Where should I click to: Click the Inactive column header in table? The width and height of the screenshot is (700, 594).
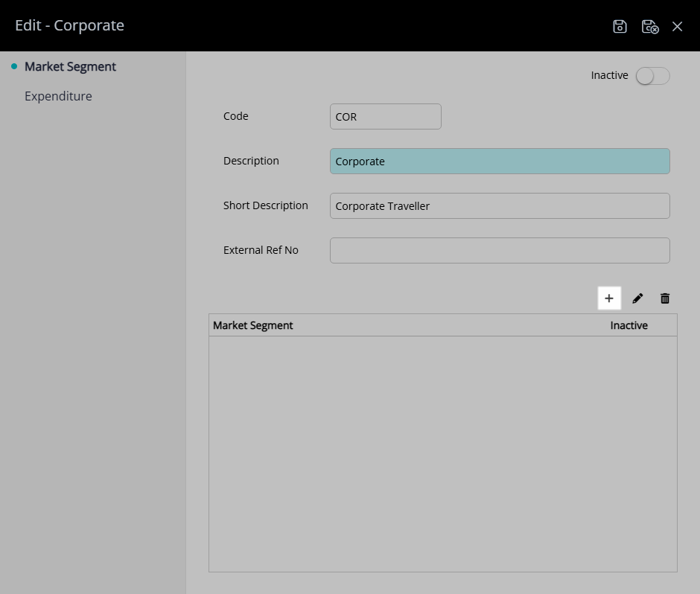[x=629, y=325]
